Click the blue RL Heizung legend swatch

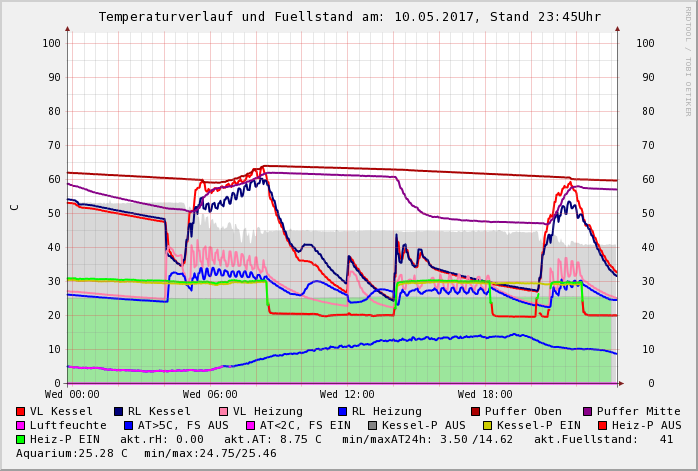(342, 411)
